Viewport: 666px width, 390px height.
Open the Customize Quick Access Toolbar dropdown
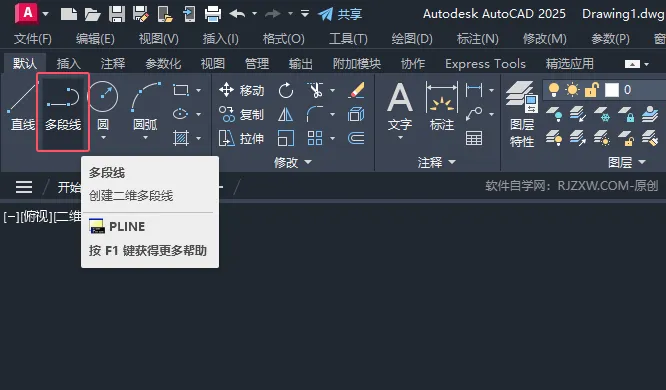tap(305, 14)
